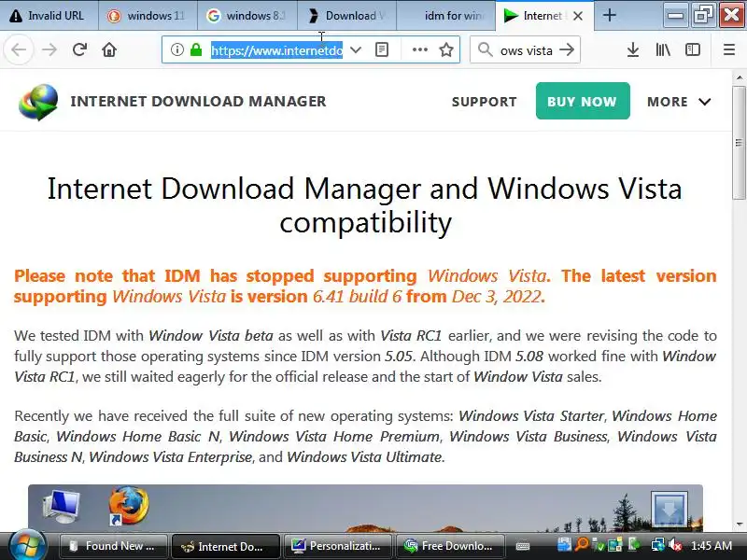Reload the current page
Screen dimensions: 747x560
point(79,50)
